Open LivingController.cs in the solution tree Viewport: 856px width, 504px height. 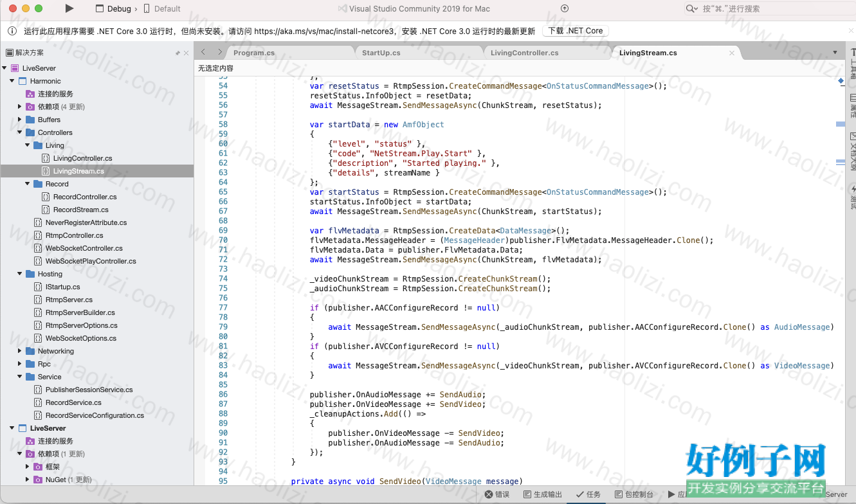tap(82, 158)
